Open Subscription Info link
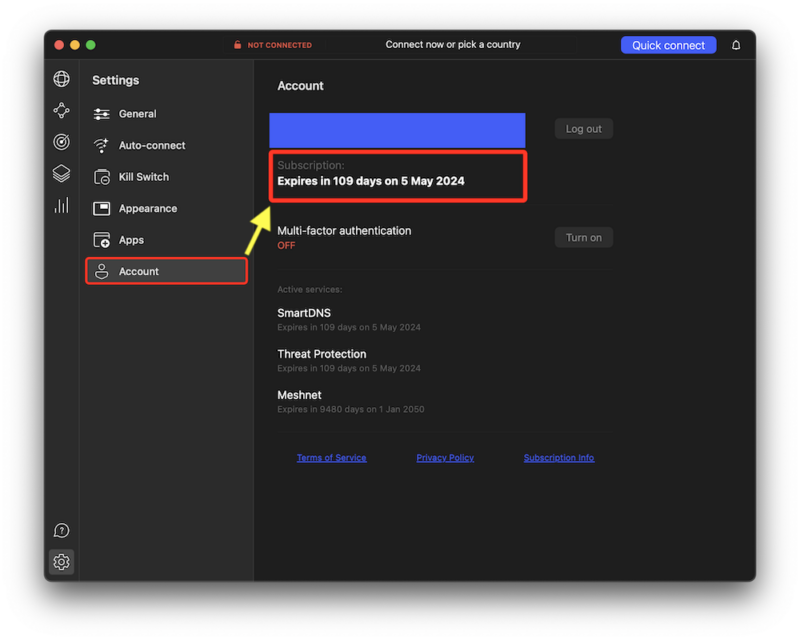 [559, 458]
